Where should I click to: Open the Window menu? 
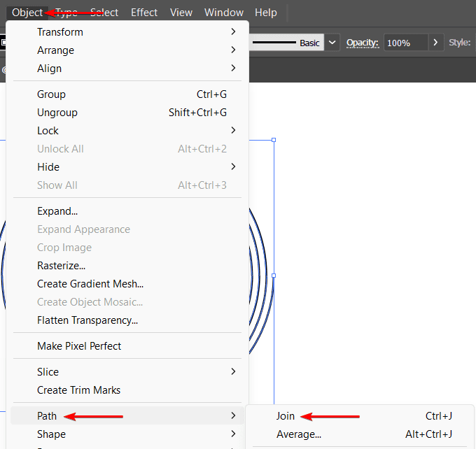[x=224, y=13]
